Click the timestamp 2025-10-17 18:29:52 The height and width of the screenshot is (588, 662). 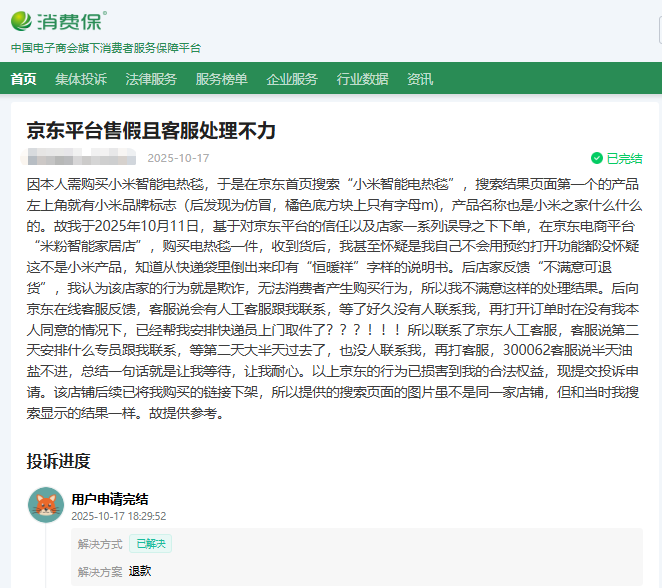tap(119, 516)
